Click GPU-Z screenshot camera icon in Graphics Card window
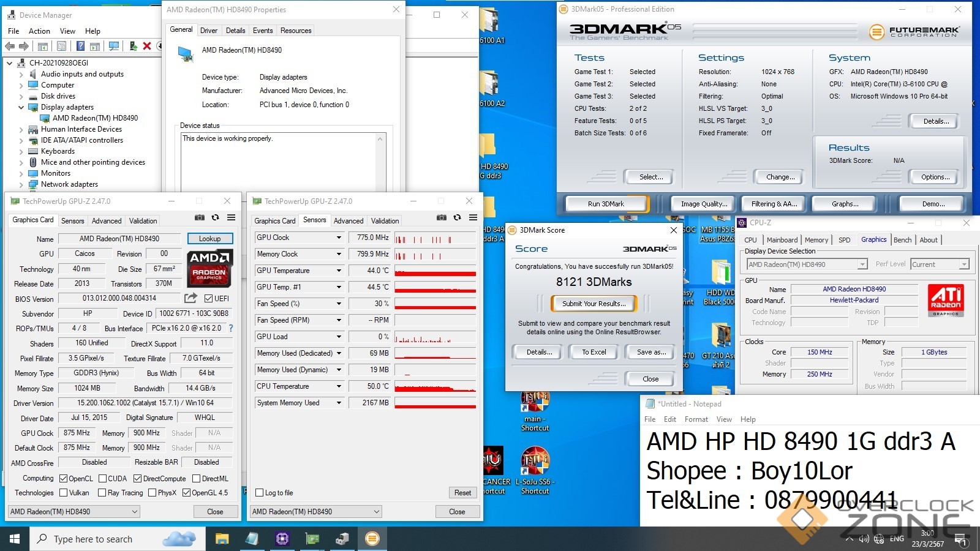The image size is (980, 551). (200, 217)
